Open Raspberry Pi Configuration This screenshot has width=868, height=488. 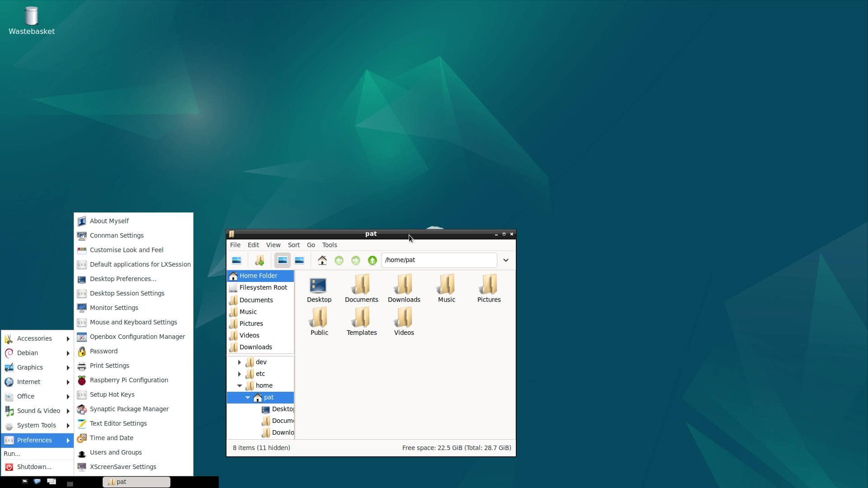(x=129, y=380)
